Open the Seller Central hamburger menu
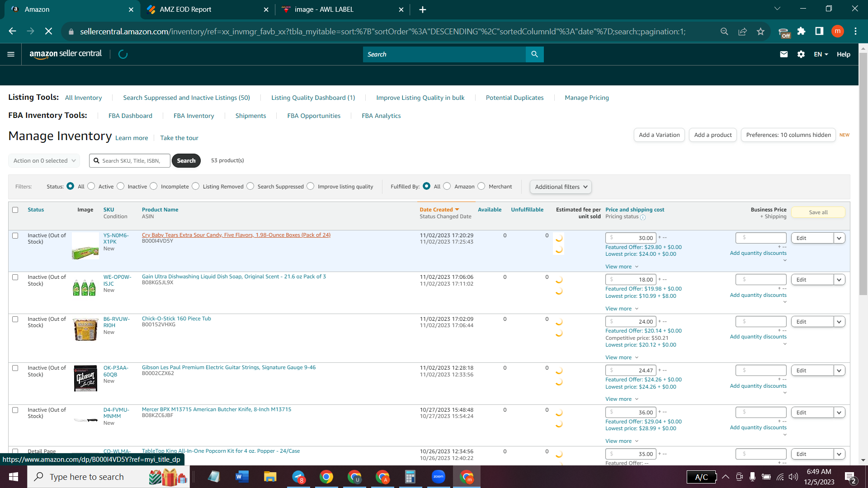The height and width of the screenshot is (488, 868). point(11,54)
